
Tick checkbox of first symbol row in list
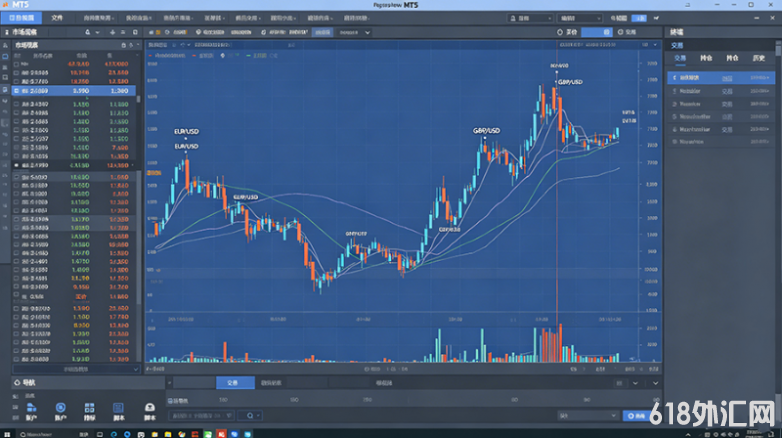point(16,64)
